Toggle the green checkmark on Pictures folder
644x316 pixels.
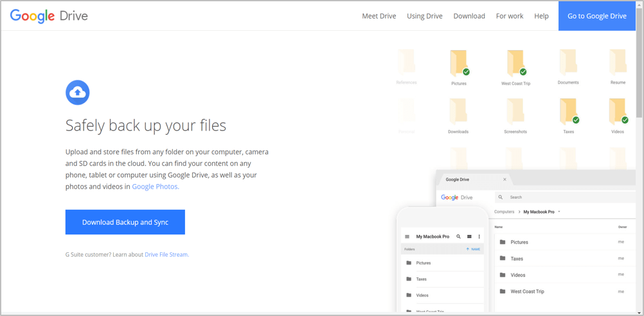pos(466,72)
